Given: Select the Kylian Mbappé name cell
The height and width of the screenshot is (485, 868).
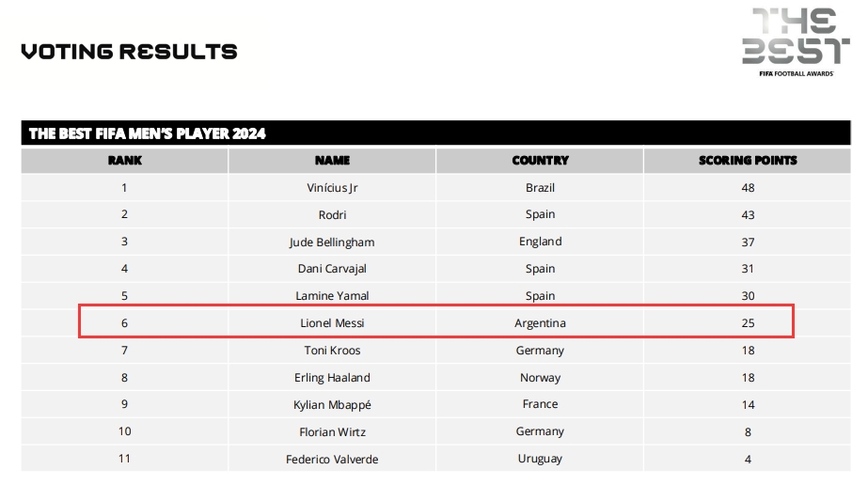Looking at the screenshot, I should tap(332, 405).
